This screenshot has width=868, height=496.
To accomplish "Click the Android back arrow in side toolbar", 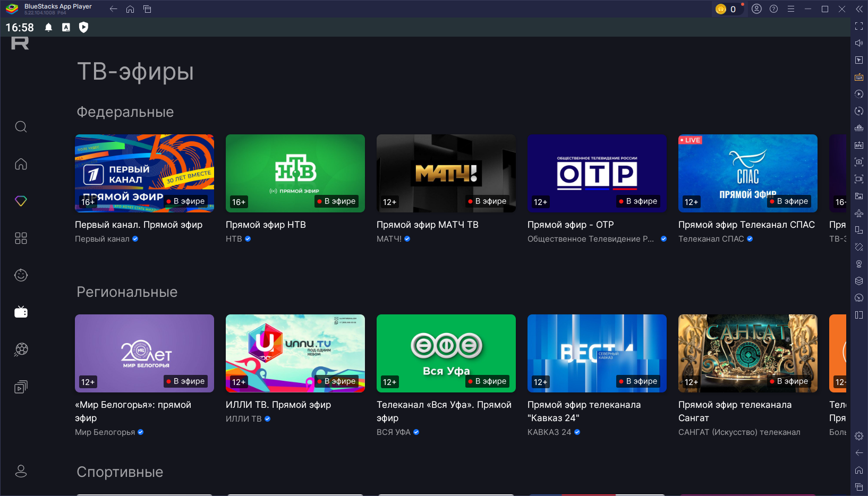I will (859, 453).
